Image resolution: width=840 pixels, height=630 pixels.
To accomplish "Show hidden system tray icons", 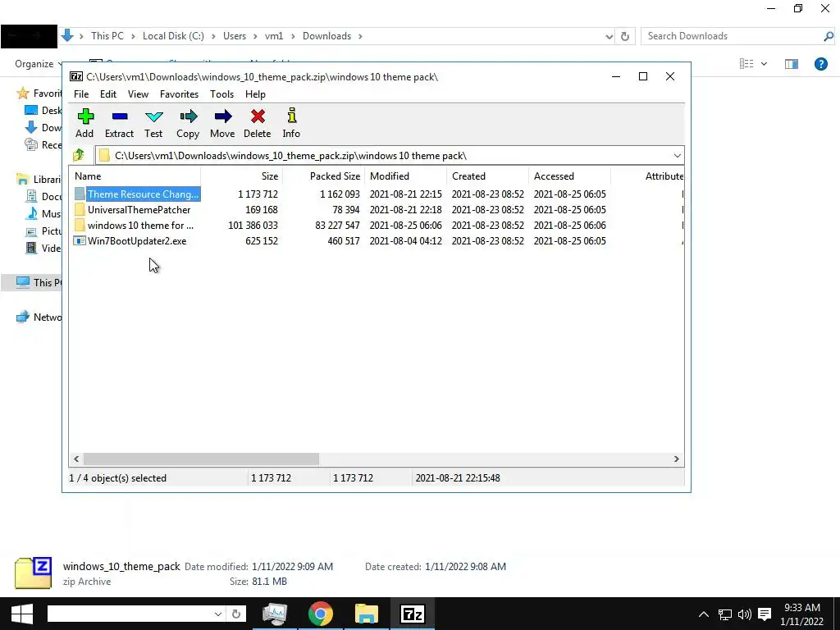I will (x=704, y=614).
